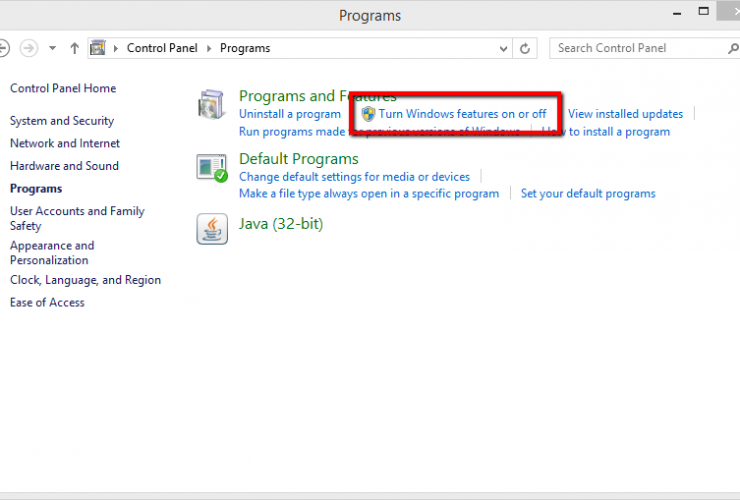This screenshot has width=740, height=500.
Task: Expand the chevron before Control Panel breadcrumb
Action: tap(117, 48)
